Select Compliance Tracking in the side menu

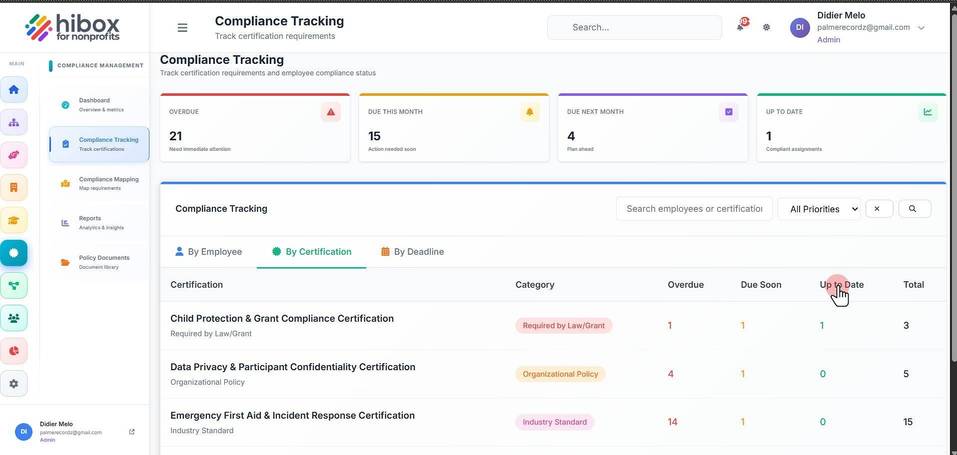click(99, 144)
